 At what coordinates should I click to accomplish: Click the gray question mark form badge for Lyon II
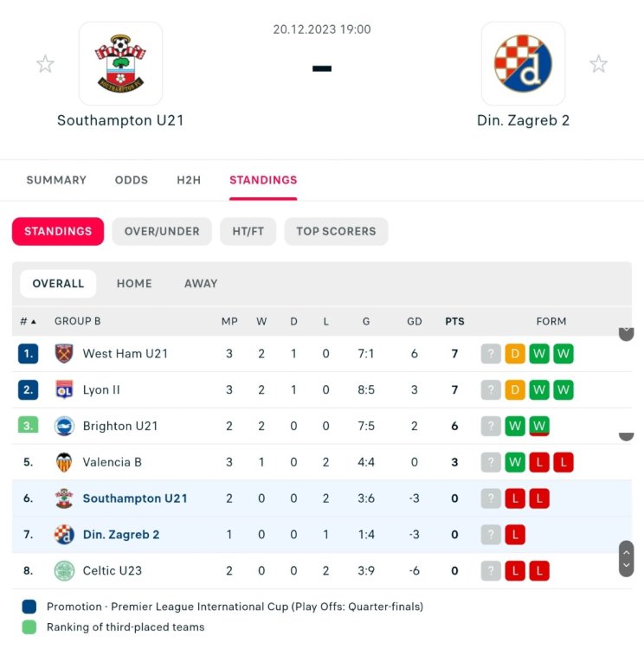[x=491, y=390]
